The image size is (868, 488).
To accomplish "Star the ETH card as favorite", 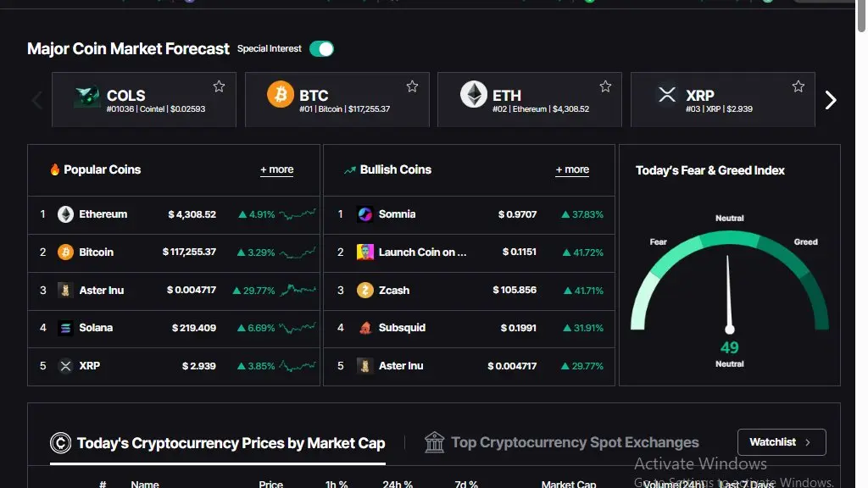I will 605,86.
